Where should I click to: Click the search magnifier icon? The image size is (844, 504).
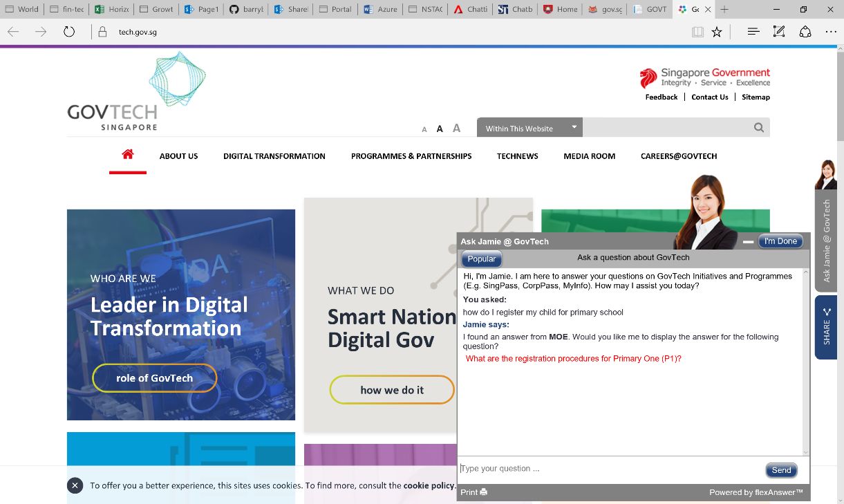tap(759, 128)
